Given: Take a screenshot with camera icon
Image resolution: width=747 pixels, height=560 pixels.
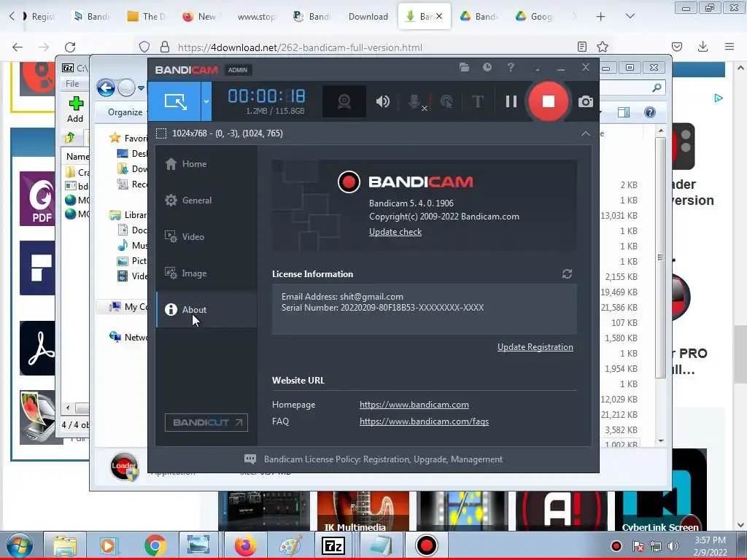Looking at the screenshot, I should tap(586, 101).
